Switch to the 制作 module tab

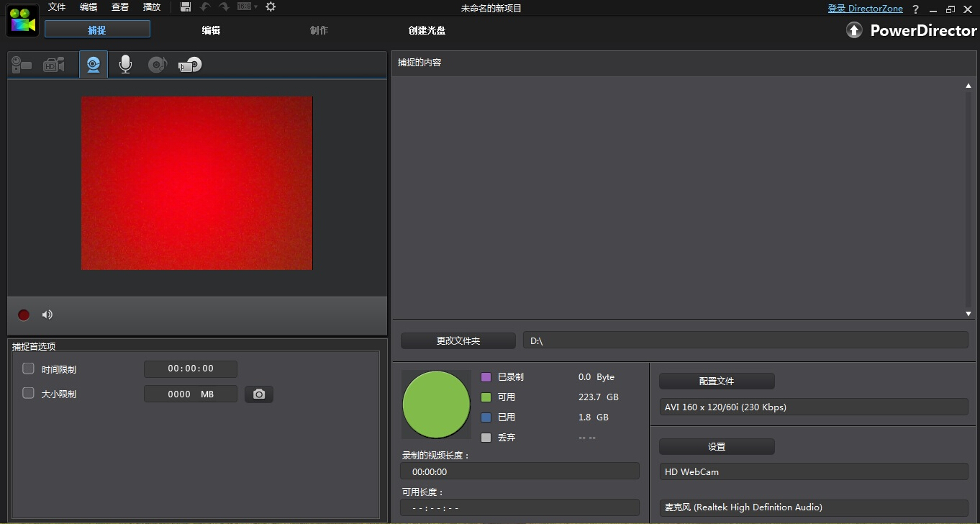319,30
